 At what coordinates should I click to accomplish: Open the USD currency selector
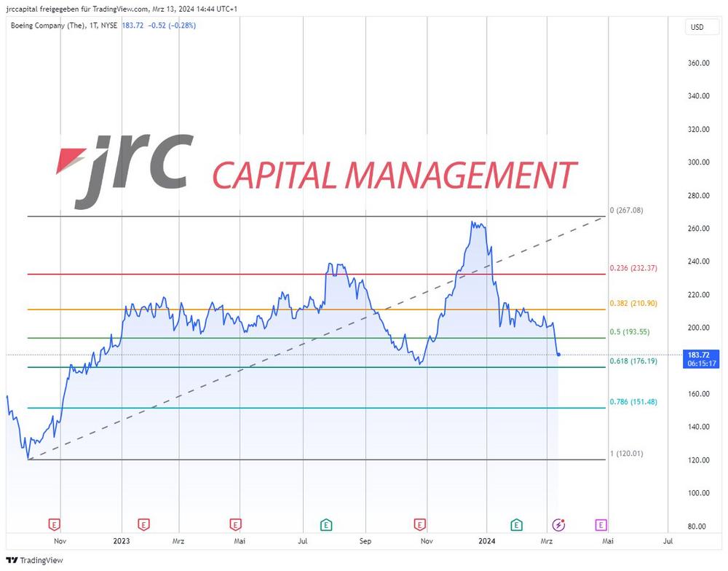[x=702, y=27]
